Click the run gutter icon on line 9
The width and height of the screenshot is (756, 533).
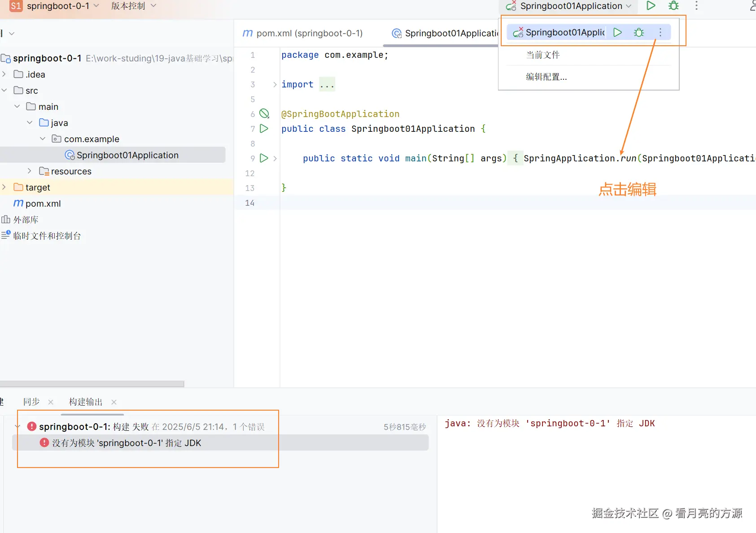(264, 158)
